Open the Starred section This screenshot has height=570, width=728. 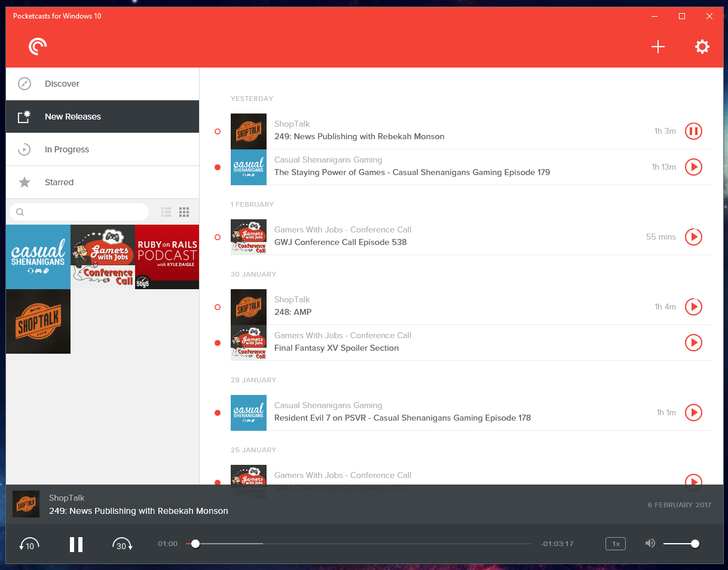[x=102, y=182]
